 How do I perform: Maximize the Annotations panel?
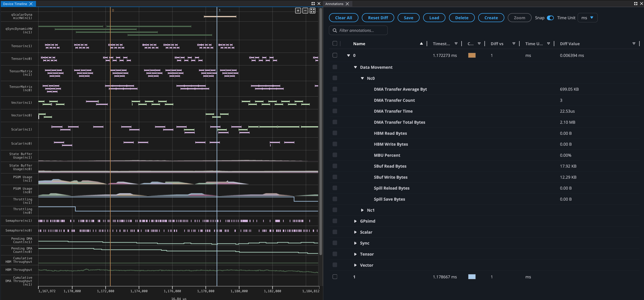tap(635, 4)
